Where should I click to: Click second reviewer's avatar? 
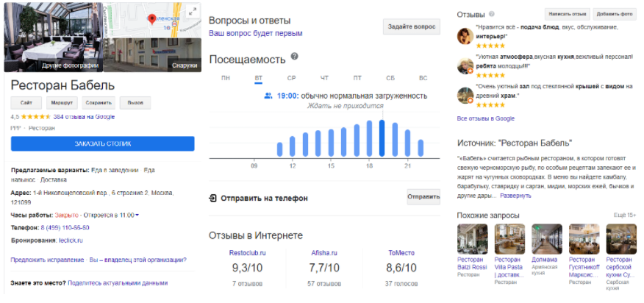click(x=465, y=65)
